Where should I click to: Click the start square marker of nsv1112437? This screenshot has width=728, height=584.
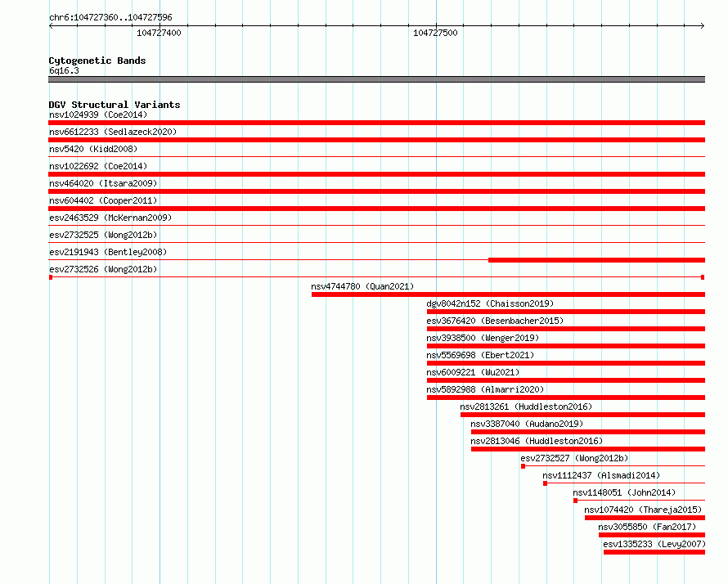pyautogui.click(x=545, y=483)
